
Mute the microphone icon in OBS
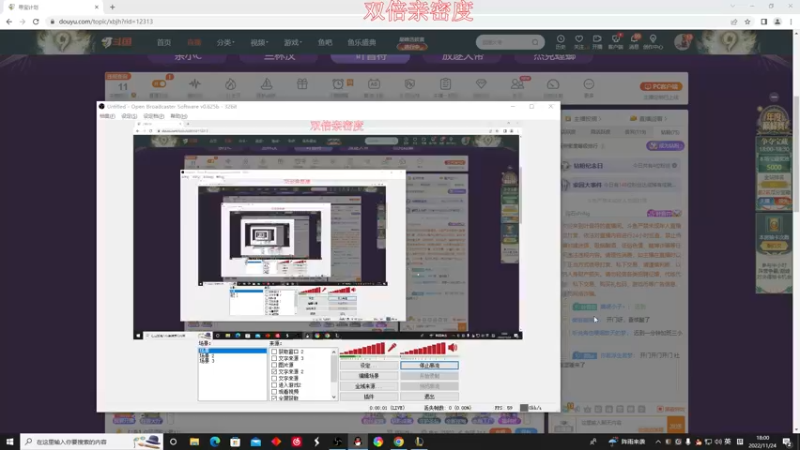point(392,348)
